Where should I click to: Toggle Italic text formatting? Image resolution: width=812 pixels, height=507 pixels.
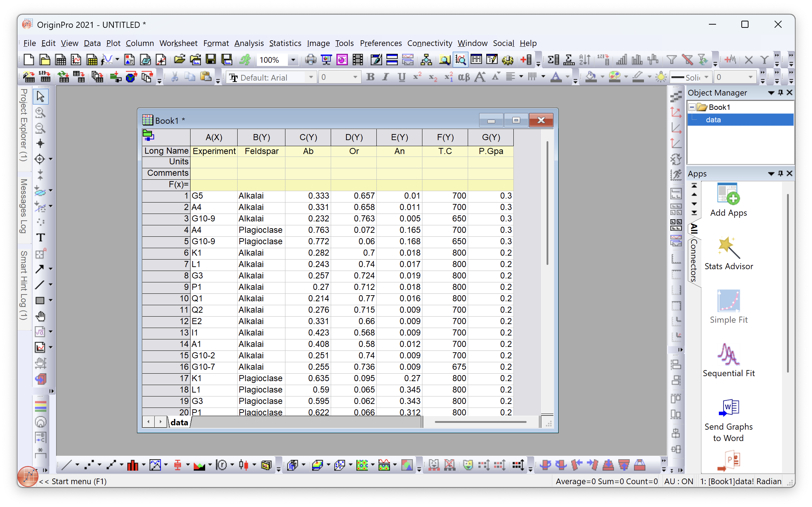point(386,77)
